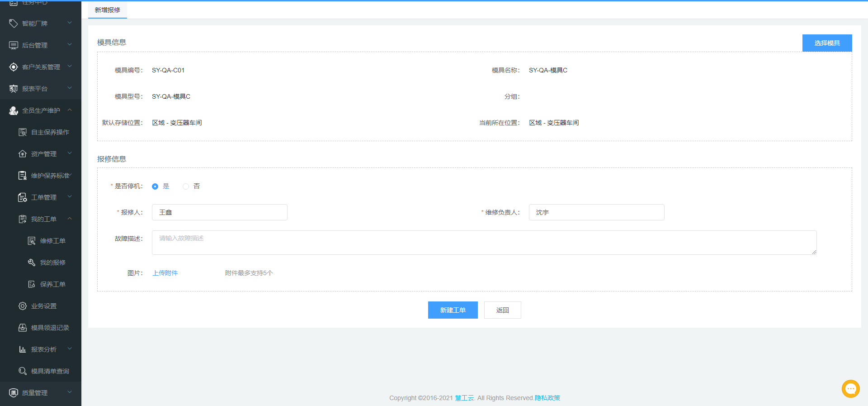Viewport: 868px width, 406px height.
Task: Click the 智能厂牌 tag icon in sidebar
Action: point(14,24)
